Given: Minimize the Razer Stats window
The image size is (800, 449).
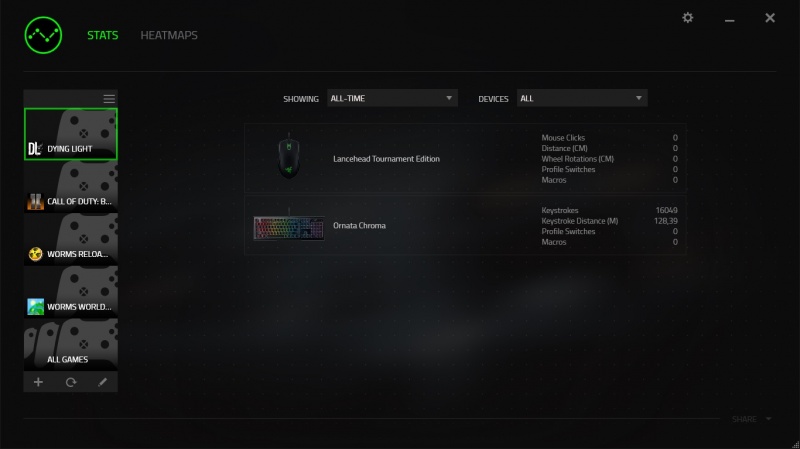Looking at the screenshot, I should 730,19.
